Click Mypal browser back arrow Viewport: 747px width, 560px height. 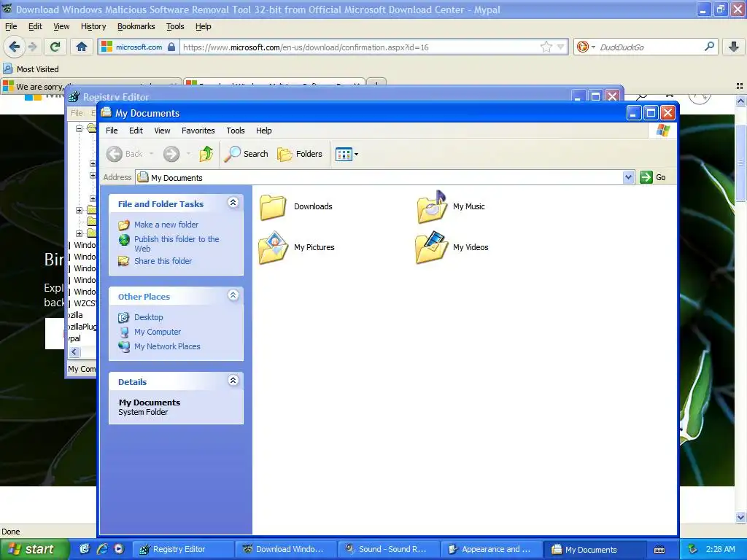point(15,47)
